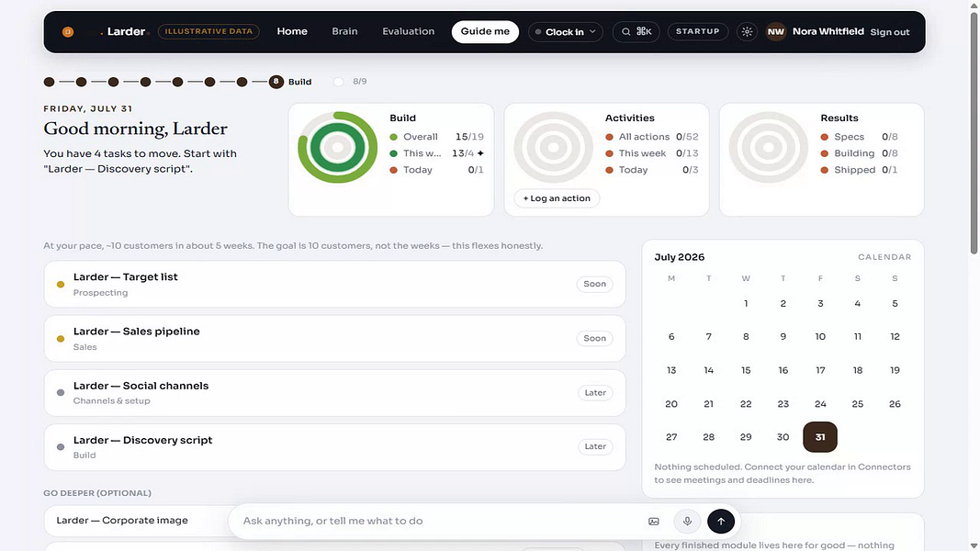Click the star marker beside This week count
The image size is (980, 551).
[480, 153]
